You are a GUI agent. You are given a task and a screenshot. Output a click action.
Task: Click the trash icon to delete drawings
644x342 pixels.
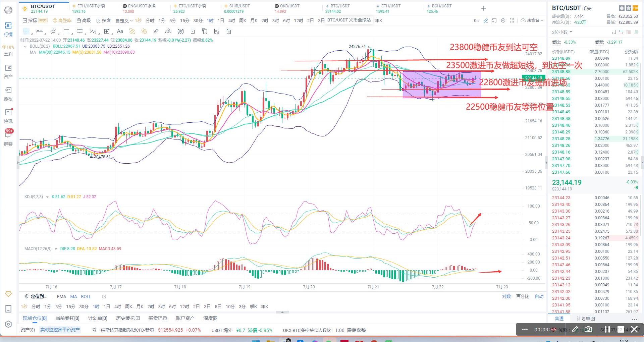(229, 32)
